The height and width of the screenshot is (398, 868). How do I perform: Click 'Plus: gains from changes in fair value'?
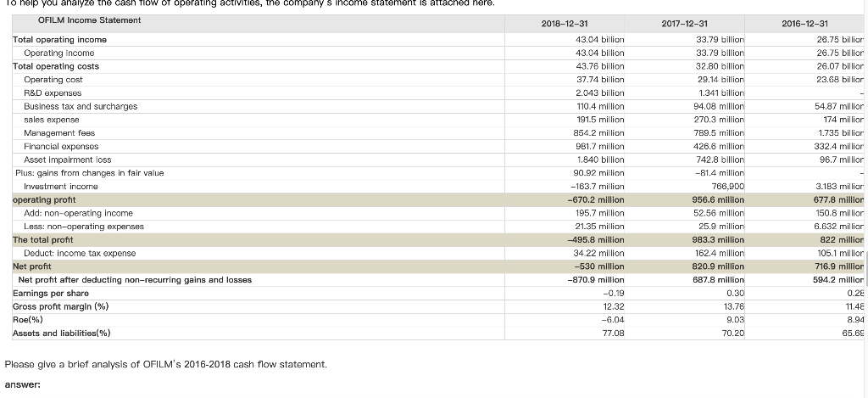90,173
